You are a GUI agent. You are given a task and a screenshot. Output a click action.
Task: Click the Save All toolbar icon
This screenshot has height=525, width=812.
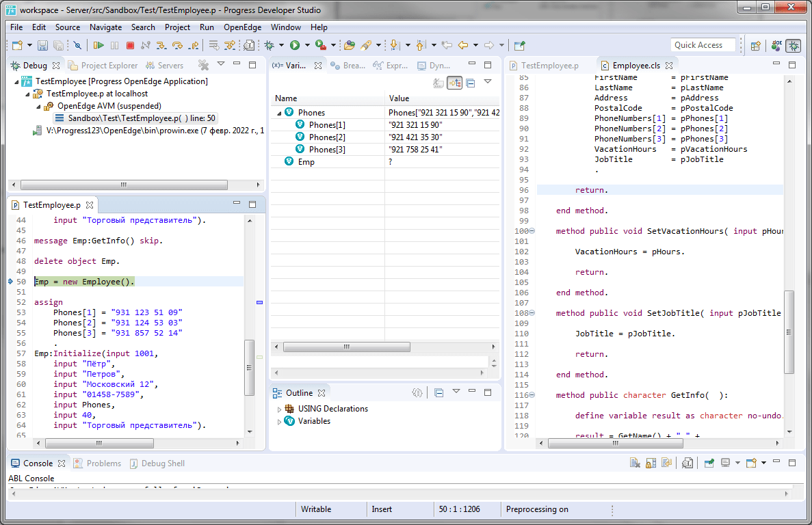tap(59, 46)
